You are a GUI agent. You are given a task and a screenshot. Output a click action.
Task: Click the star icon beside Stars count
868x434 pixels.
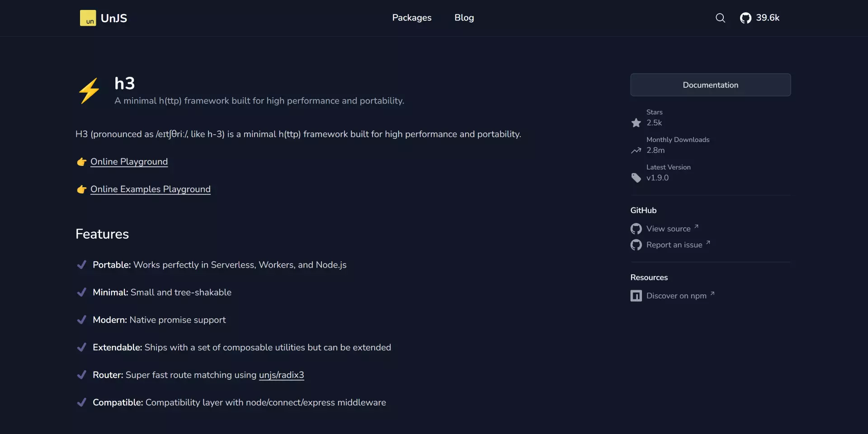coord(636,123)
